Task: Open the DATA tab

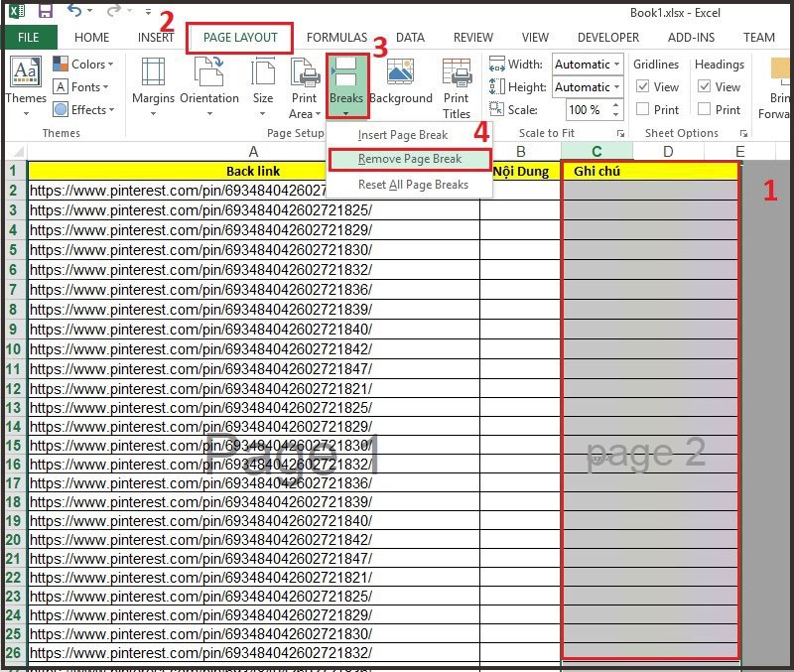Action: tap(410, 38)
